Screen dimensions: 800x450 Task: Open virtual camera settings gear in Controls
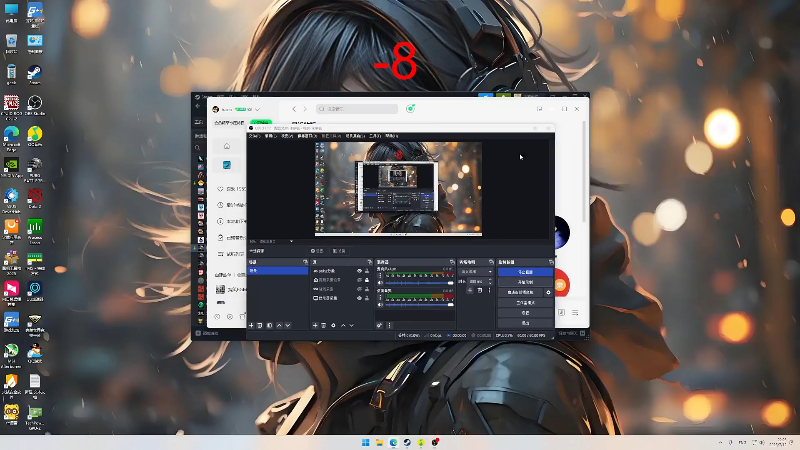[x=548, y=292]
